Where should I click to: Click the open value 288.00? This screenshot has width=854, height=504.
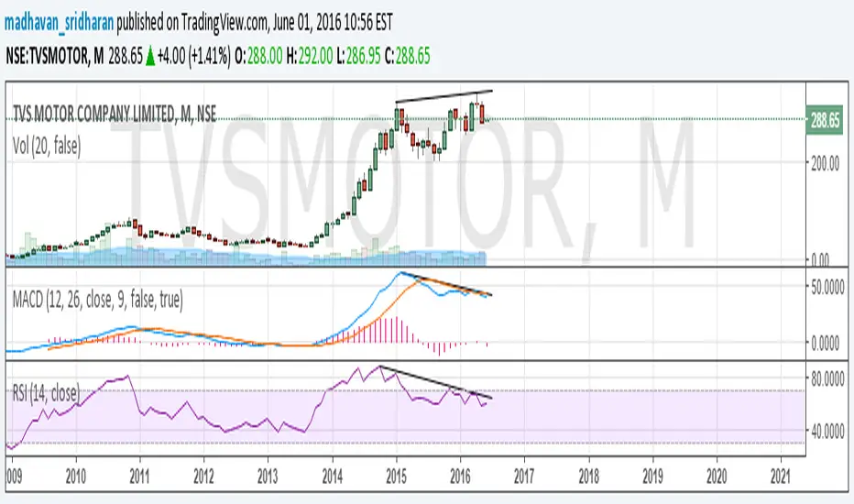265,56
